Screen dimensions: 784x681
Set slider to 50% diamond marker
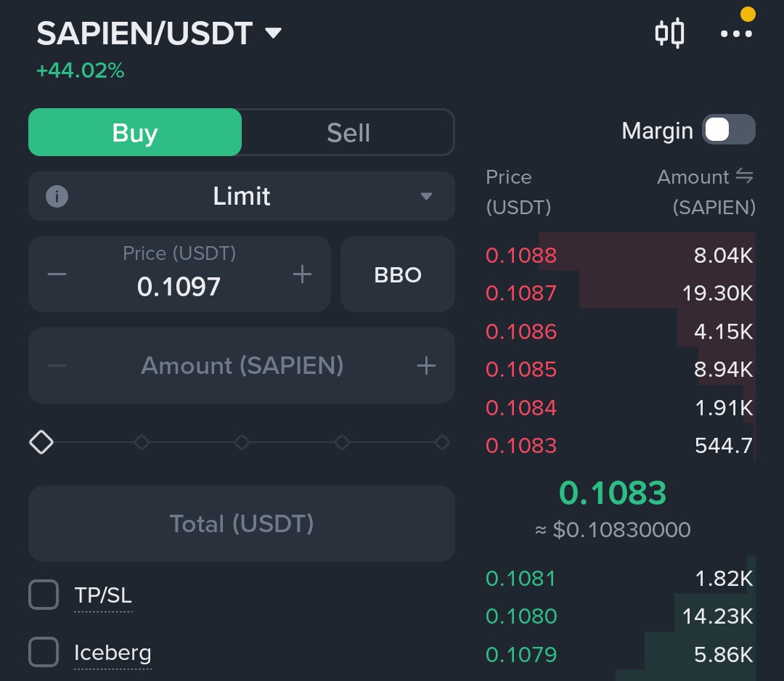coord(242,442)
